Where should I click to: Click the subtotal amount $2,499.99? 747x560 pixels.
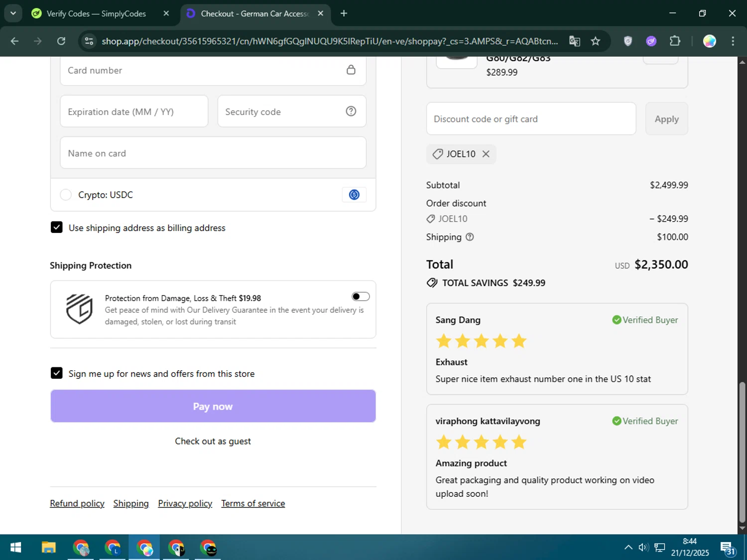(669, 185)
